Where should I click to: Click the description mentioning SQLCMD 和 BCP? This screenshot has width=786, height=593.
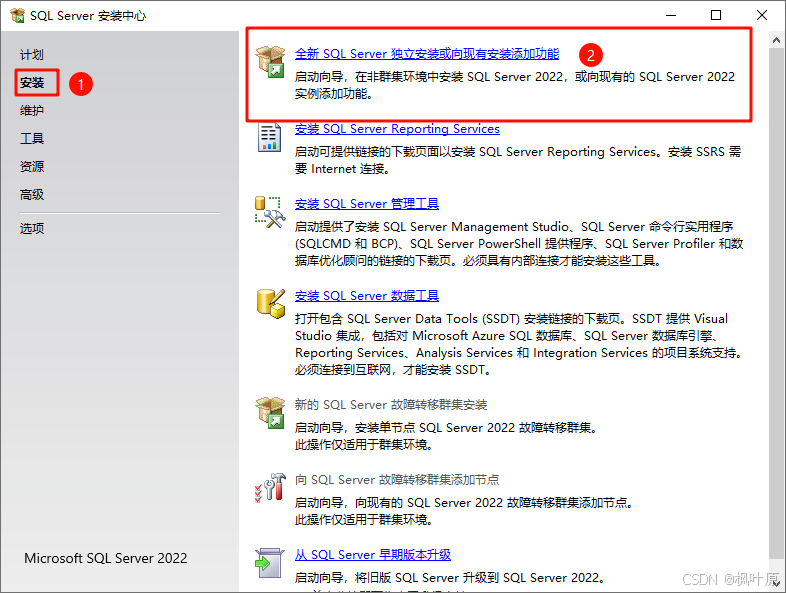519,244
